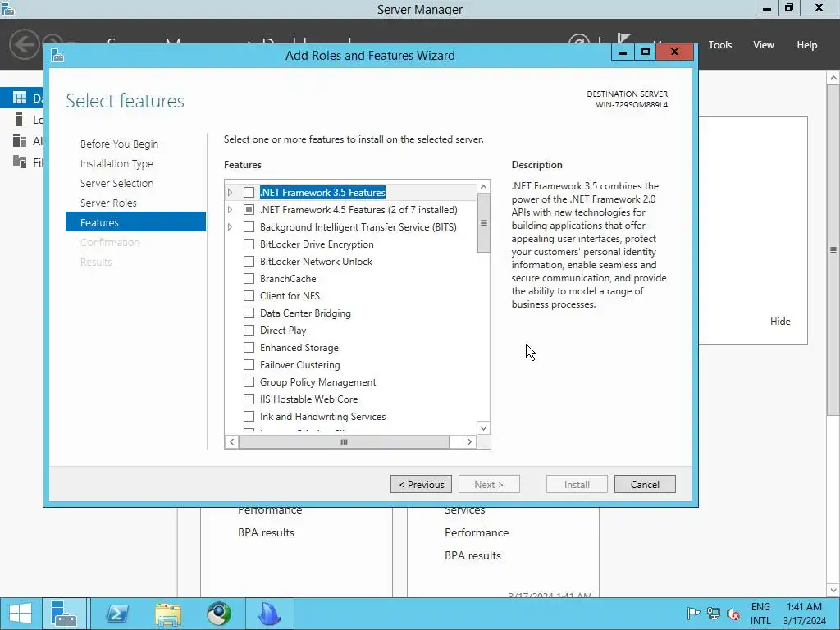Click the ENG INTL language indicator
840x630 pixels.
pyautogui.click(x=760, y=614)
